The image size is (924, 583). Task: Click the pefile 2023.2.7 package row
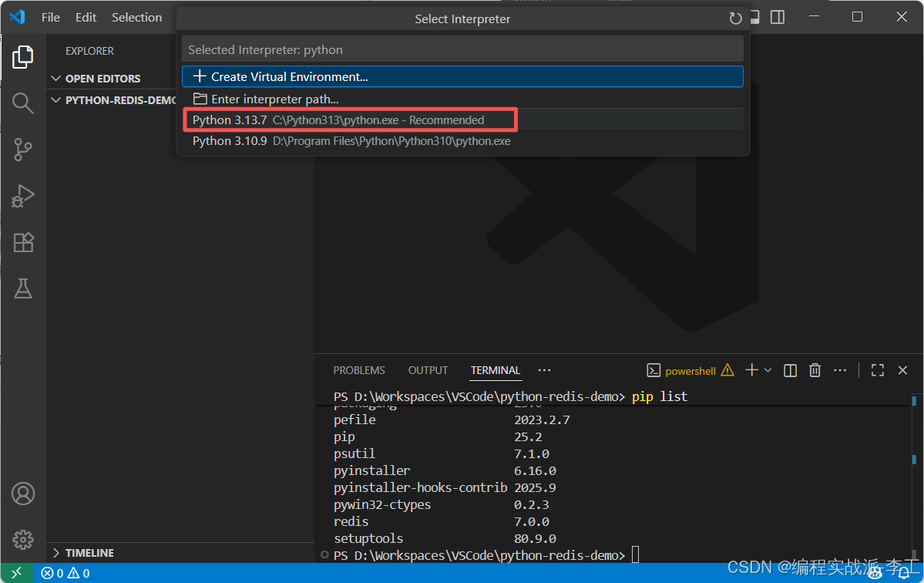tap(452, 420)
